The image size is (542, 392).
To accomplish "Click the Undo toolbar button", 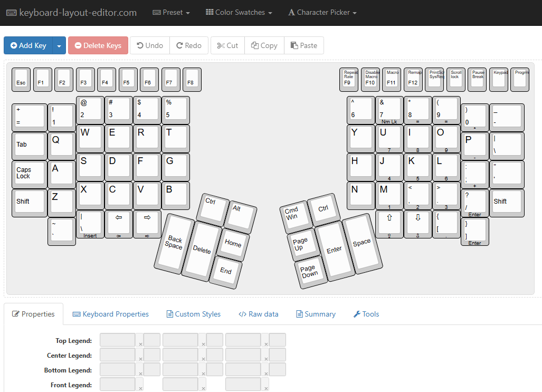I will (150, 45).
